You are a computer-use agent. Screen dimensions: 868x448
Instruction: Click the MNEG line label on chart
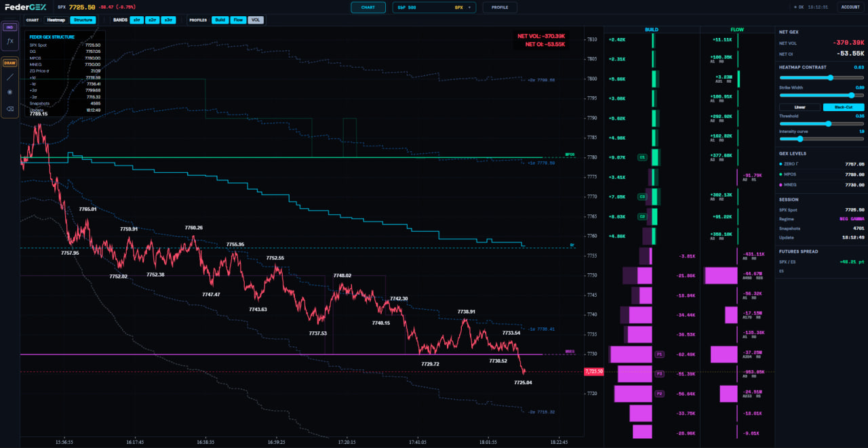570,352
